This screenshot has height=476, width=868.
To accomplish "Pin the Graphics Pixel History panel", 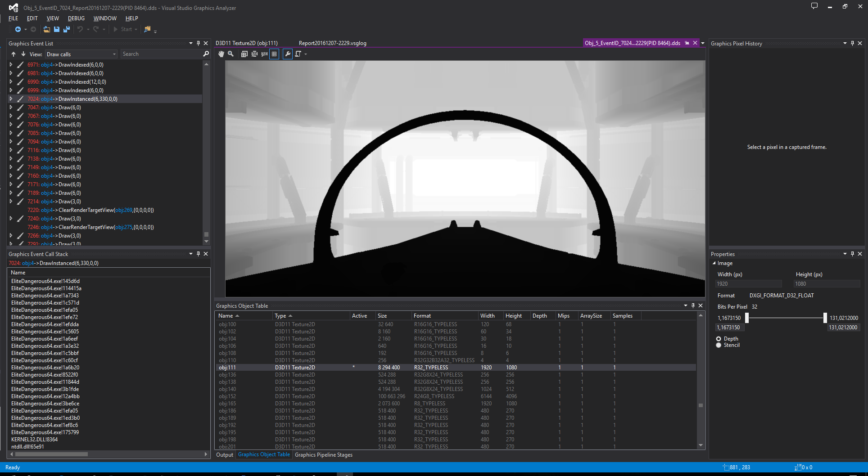I will (852, 43).
